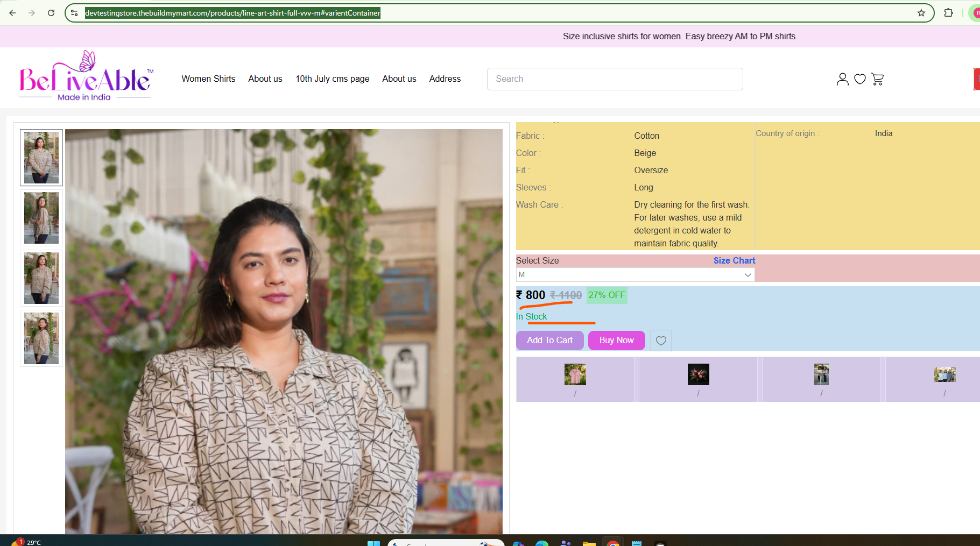
Task: Open the browser extensions puzzle icon
Action: [949, 13]
